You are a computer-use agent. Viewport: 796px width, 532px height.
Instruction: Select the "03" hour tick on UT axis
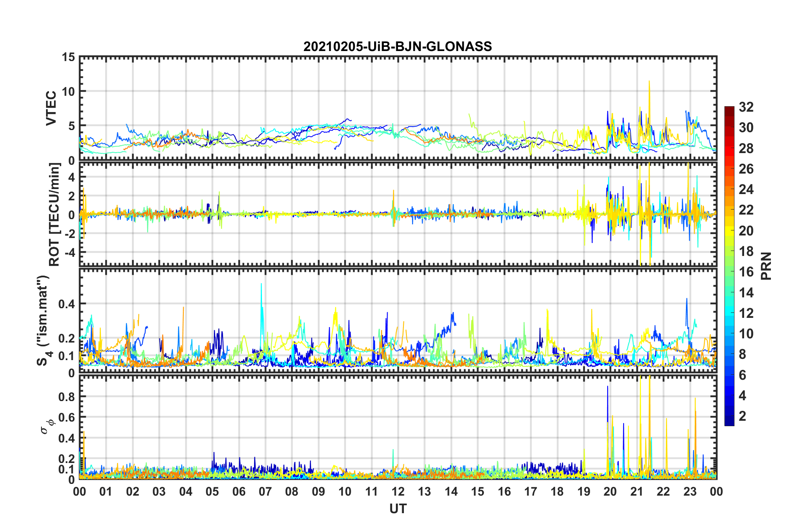[159, 491]
